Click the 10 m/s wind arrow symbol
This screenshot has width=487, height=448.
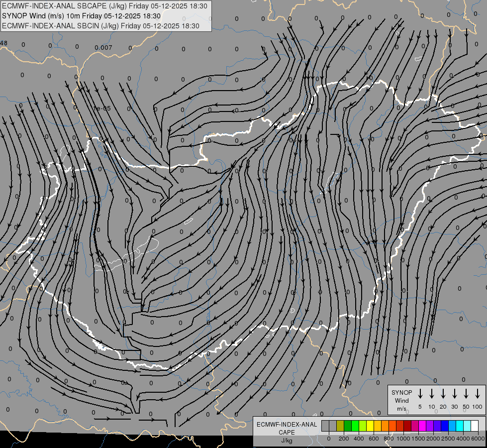[x=431, y=394]
